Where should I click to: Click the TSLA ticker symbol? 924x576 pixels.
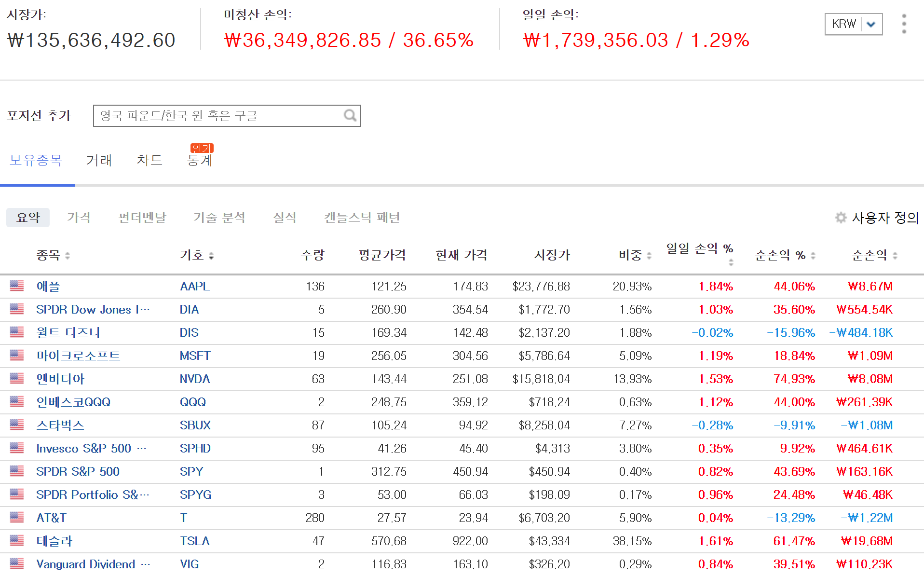click(x=195, y=541)
